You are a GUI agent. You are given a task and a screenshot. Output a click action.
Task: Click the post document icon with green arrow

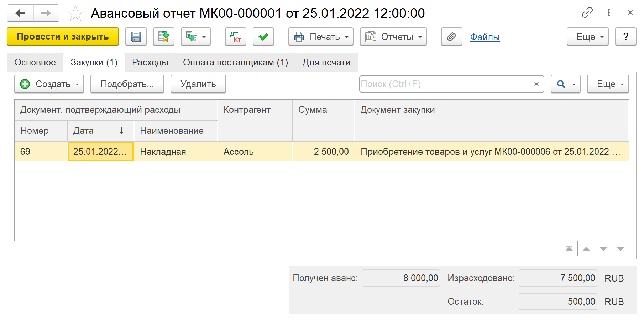tap(164, 37)
